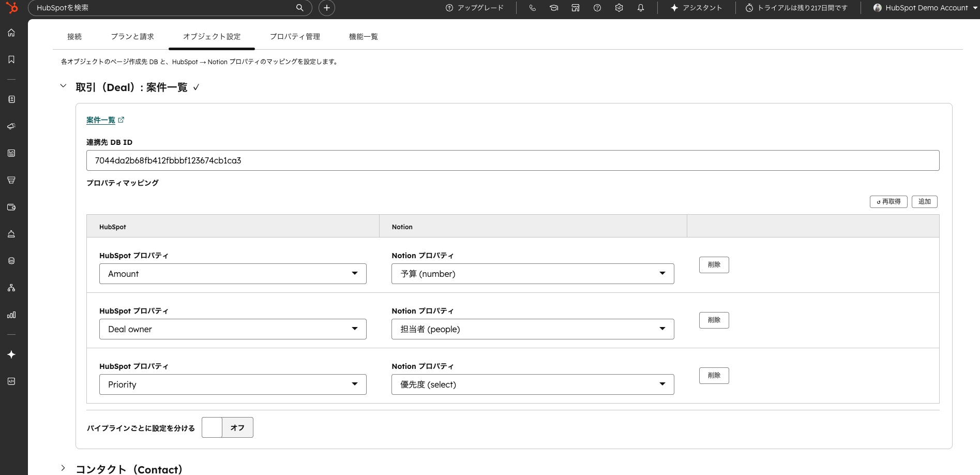The image size is (980, 475).
Task: Delete the Priority mapping row
Action: point(714,376)
